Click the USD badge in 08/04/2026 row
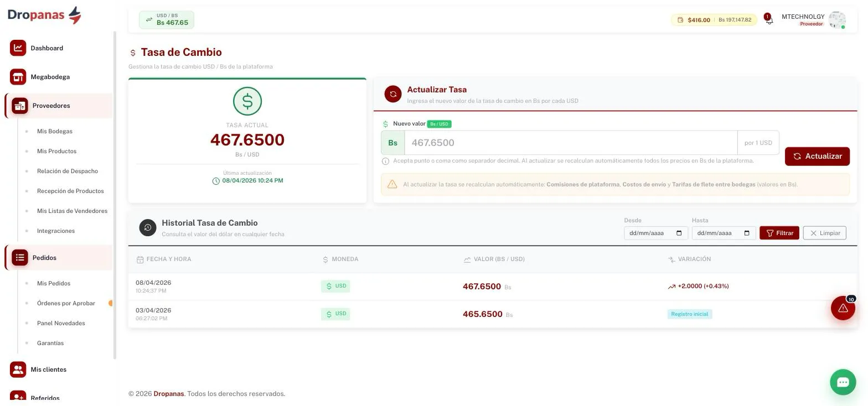Screen dimensions: 868x406 click(x=335, y=286)
